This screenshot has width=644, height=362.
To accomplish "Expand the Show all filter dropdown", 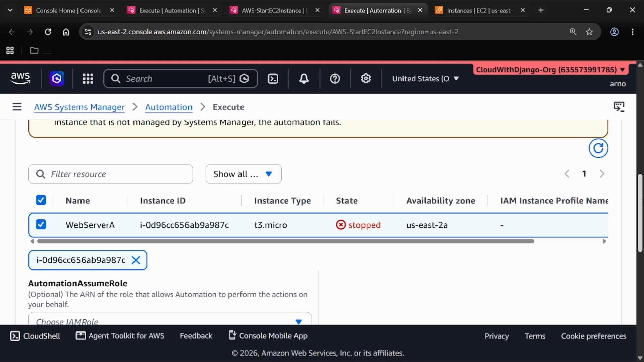I will [244, 174].
